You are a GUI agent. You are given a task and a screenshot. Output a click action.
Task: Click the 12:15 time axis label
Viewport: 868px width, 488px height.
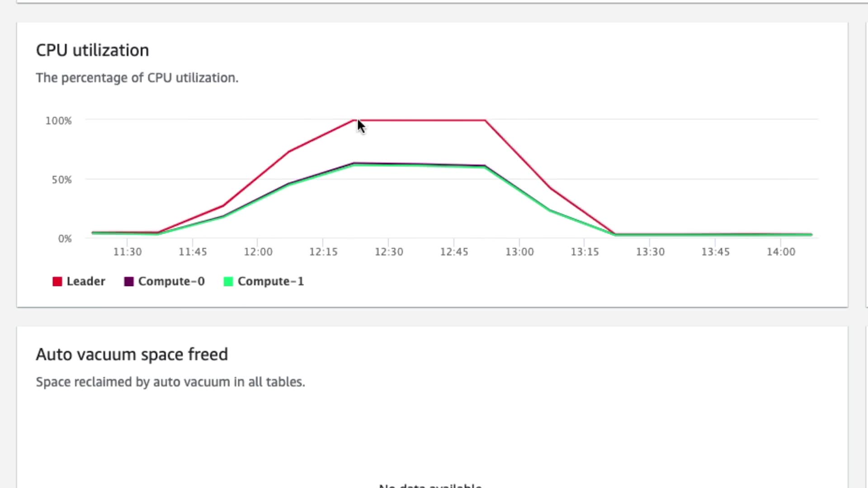[x=323, y=252]
